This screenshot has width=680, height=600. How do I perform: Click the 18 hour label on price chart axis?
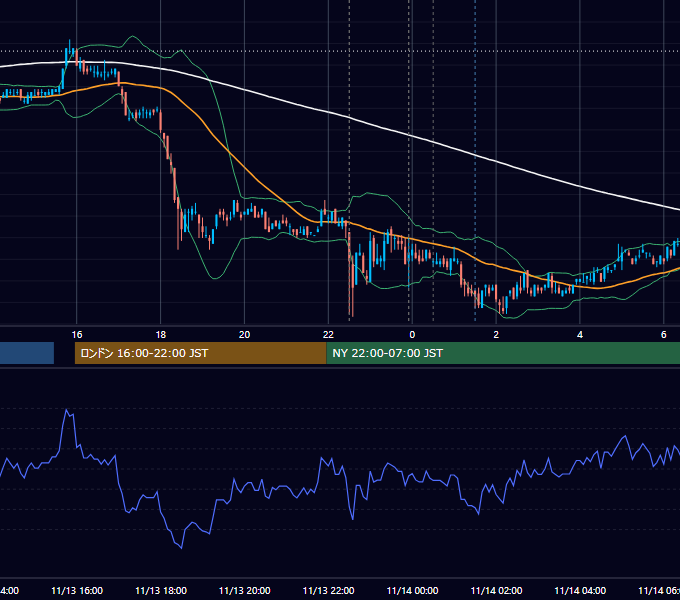(160, 335)
